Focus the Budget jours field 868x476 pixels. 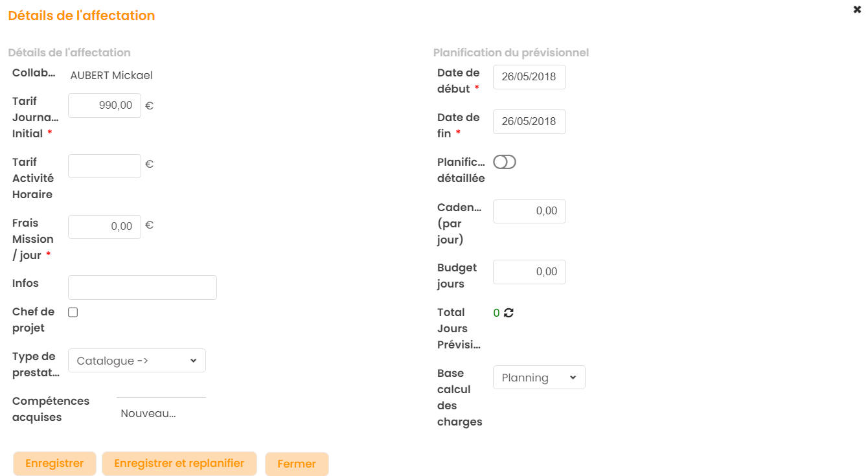[529, 272]
